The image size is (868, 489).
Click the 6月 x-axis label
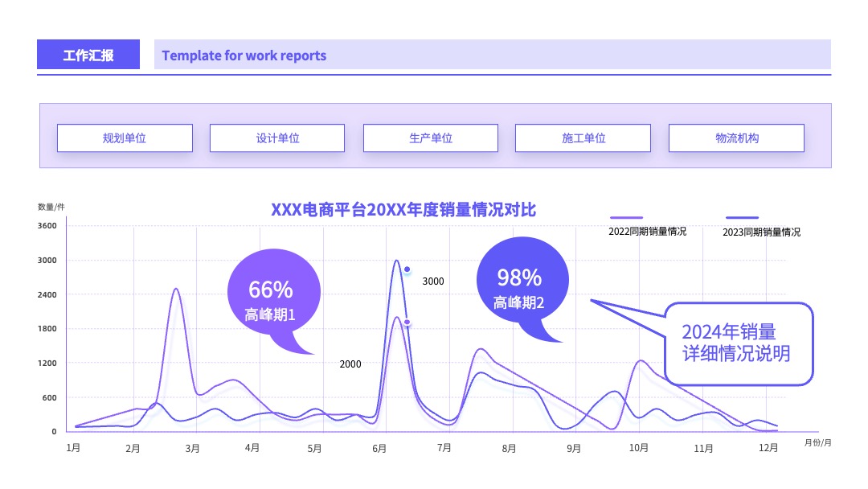pos(379,448)
